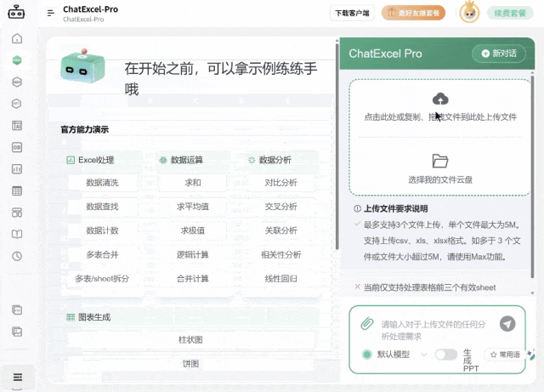The width and height of the screenshot is (544, 392).
Task: Select the 线性回归 example
Action: coord(281,279)
